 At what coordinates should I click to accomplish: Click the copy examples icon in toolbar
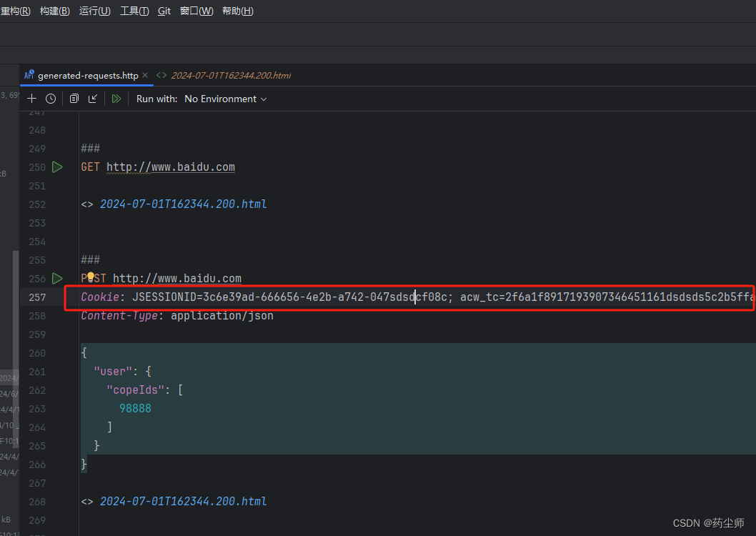[x=74, y=99]
